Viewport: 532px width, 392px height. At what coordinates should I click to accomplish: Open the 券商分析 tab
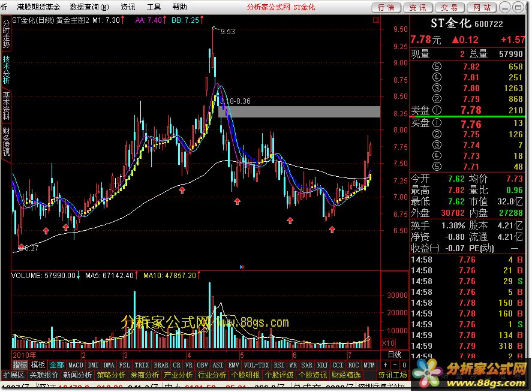pos(145,375)
